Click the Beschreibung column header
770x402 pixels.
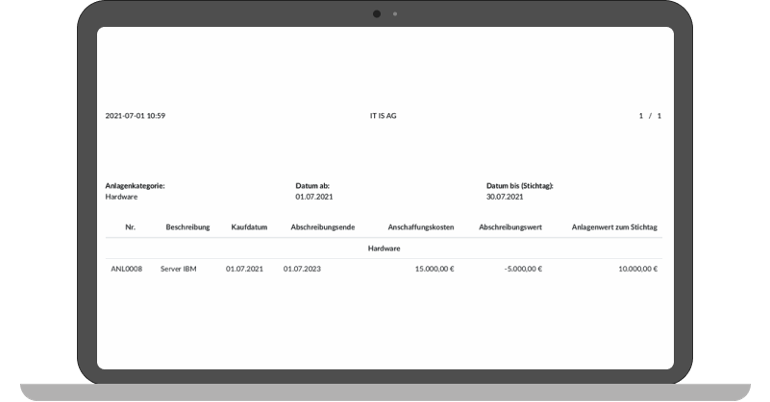pyautogui.click(x=187, y=227)
